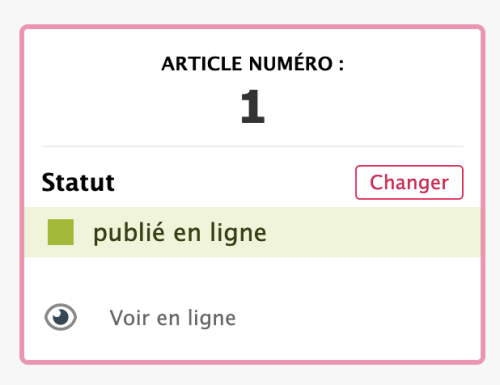This screenshot has width=500, height=385.
Task: Click the word Statut beside Changer
Action: click(78, 182)
